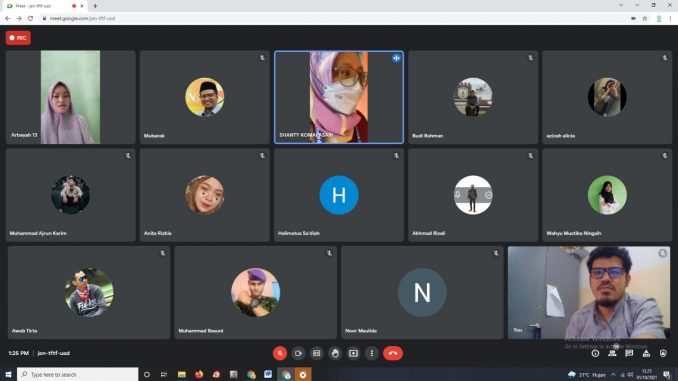678x381 pixels.
Task: Unmute the microphone in the call controls
Action: (x=280, y=353)
